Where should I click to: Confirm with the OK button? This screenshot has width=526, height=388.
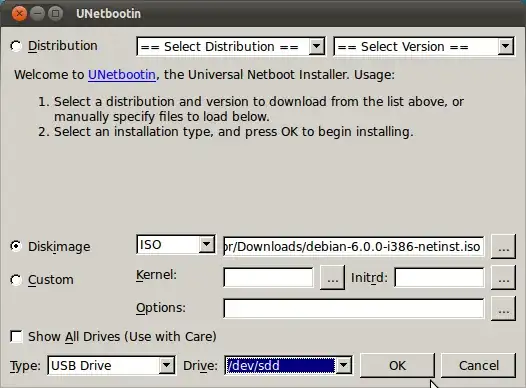(398, 366)
